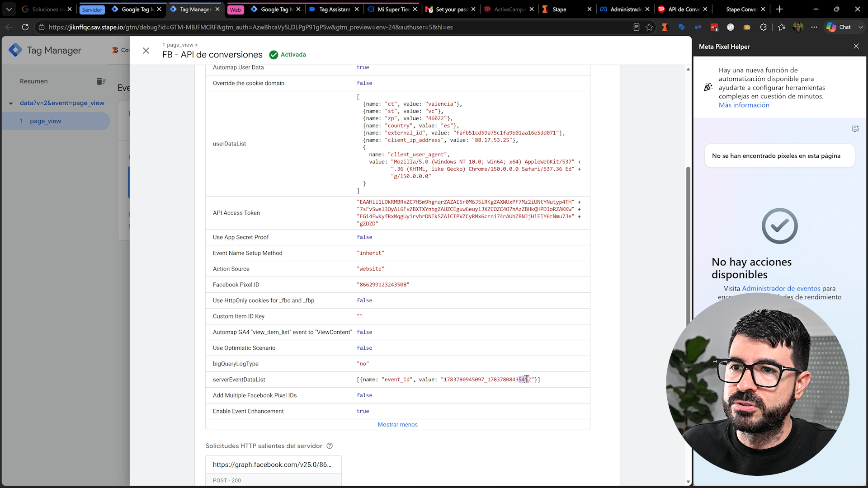Expand the dropdown arrow next to Chat

tap(860, 27)
